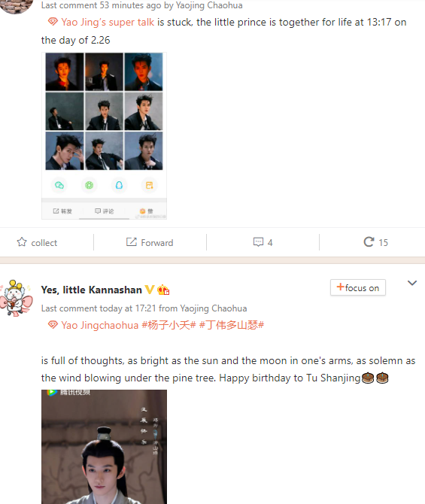Click the collect star icon
Viewport: 425px width, 504px height.
click(22, 241)
